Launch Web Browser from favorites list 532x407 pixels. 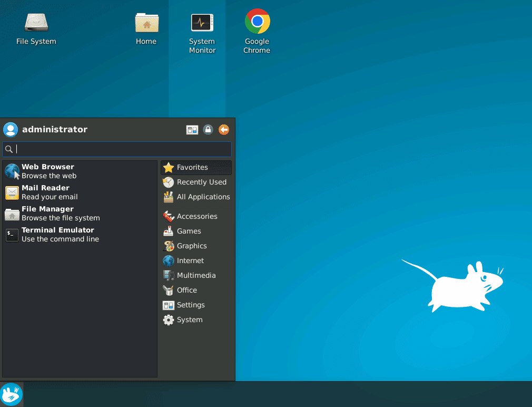coord(80,171)
